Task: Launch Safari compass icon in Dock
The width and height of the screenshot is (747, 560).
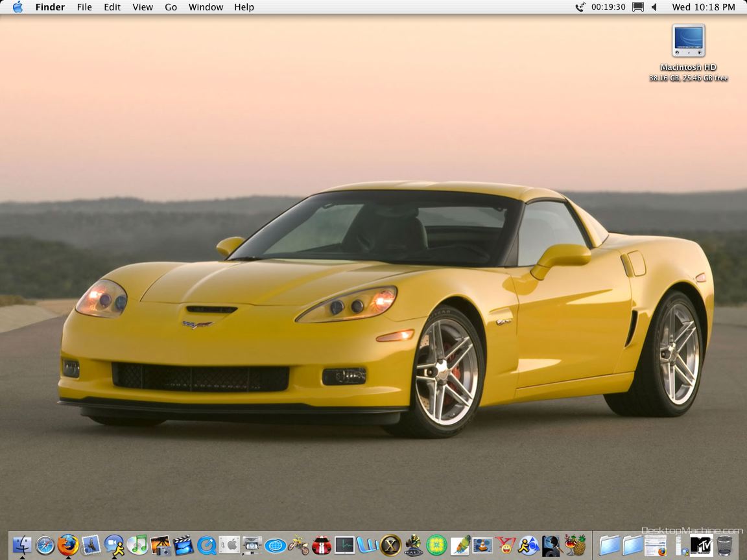Action: (45, 545)
